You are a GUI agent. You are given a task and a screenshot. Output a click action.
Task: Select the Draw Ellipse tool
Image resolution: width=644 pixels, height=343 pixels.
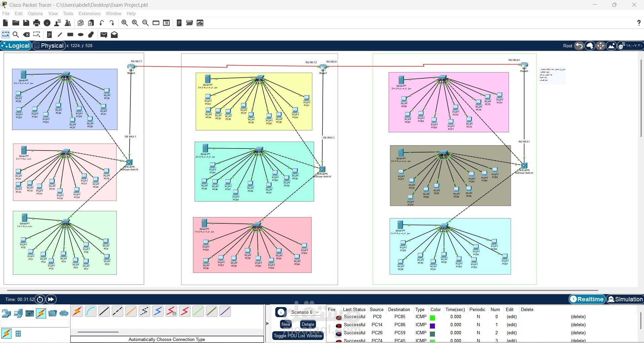click(81, 35)
